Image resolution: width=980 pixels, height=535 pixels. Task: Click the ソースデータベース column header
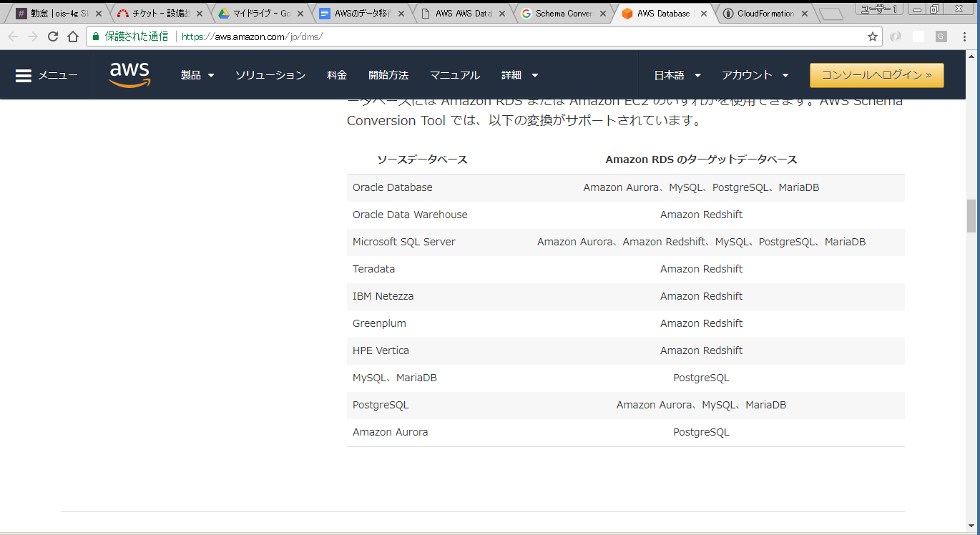tap(422, 159)
